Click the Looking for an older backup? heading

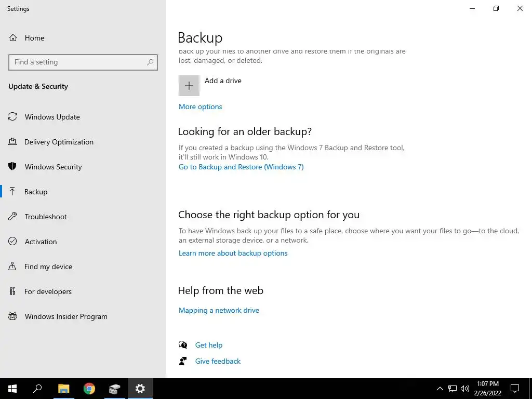click(245, 131)
